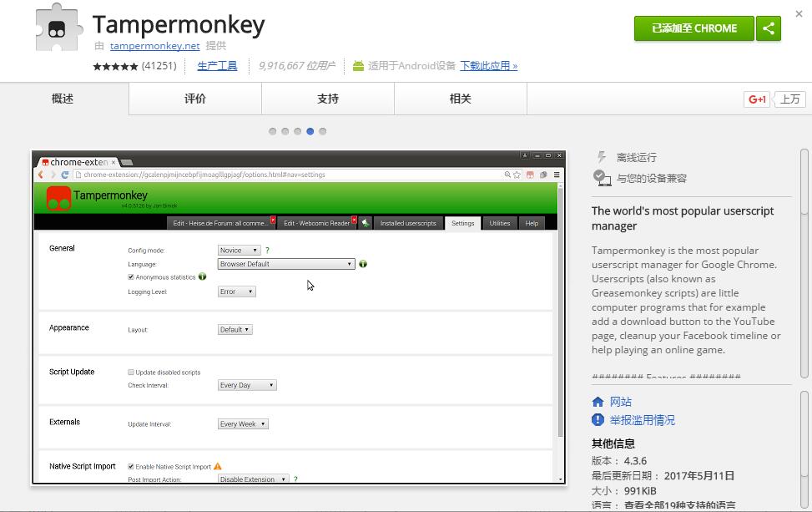Screen dimensions: 812x512
Task: Toggle the Anonymous statistics checkbox
Action: 131,277
